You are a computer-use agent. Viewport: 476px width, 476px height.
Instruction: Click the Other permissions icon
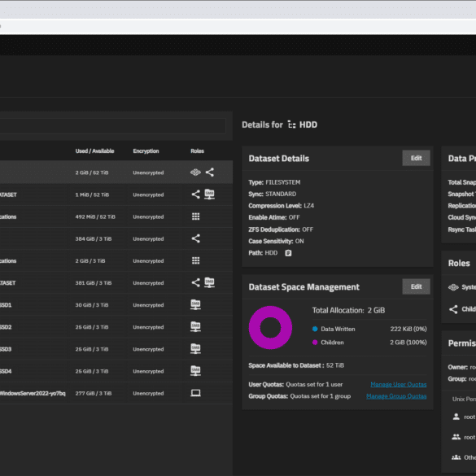click(x=456, y=457)
